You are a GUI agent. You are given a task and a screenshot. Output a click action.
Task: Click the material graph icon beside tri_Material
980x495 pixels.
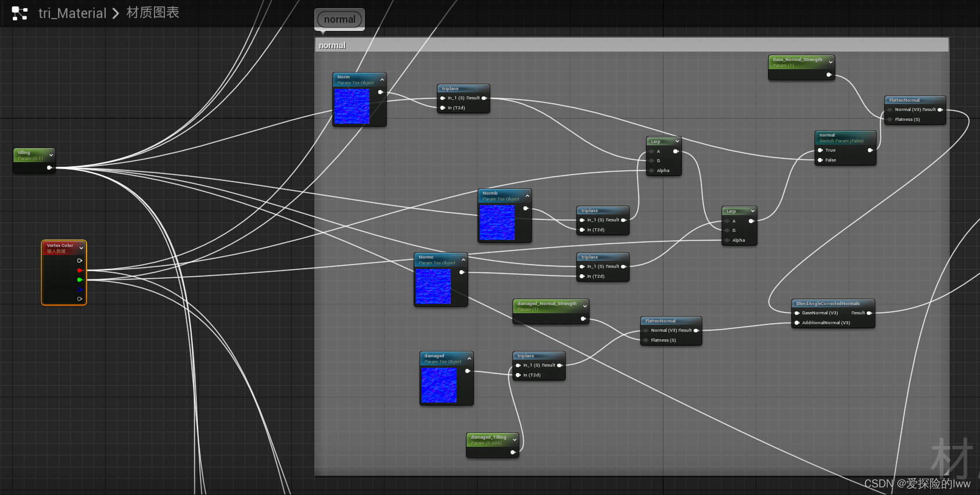coord(20,13)
